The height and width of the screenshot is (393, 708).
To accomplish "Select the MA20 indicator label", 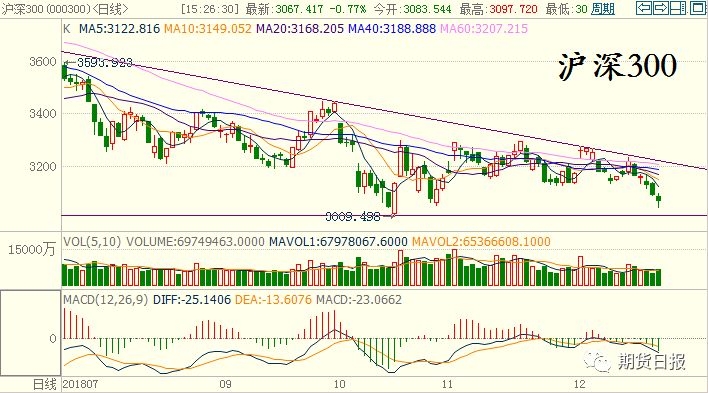I will (x=300, y=29).
